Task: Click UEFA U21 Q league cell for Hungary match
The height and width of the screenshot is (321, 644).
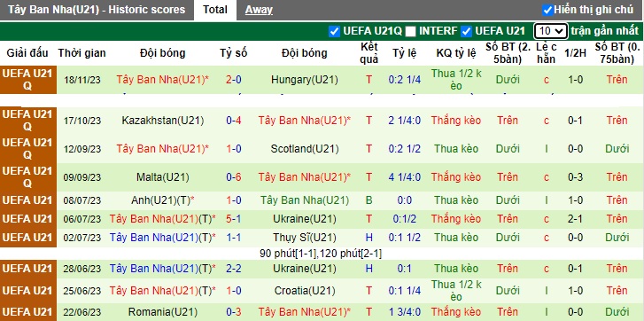Action: point(28,80)
